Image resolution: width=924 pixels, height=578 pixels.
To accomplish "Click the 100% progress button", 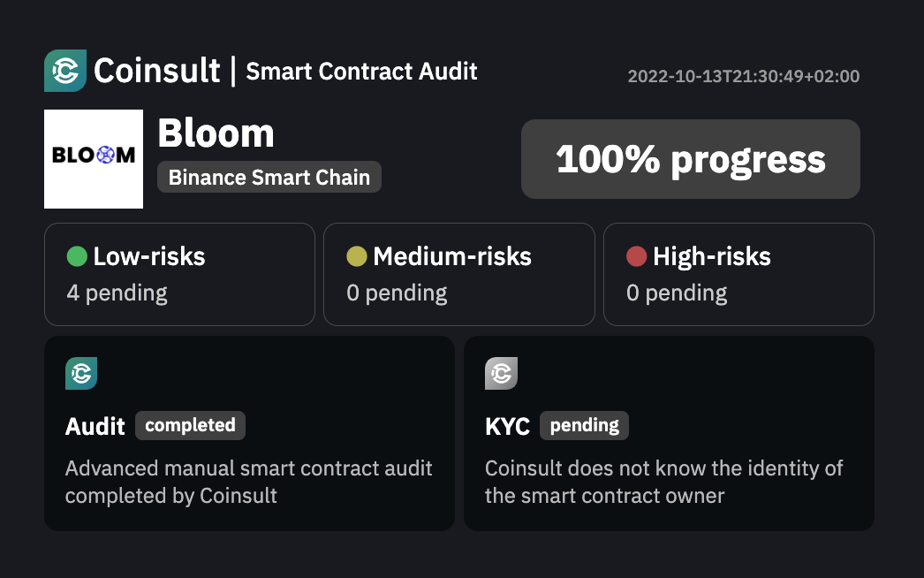I will [x=690, y=159].
